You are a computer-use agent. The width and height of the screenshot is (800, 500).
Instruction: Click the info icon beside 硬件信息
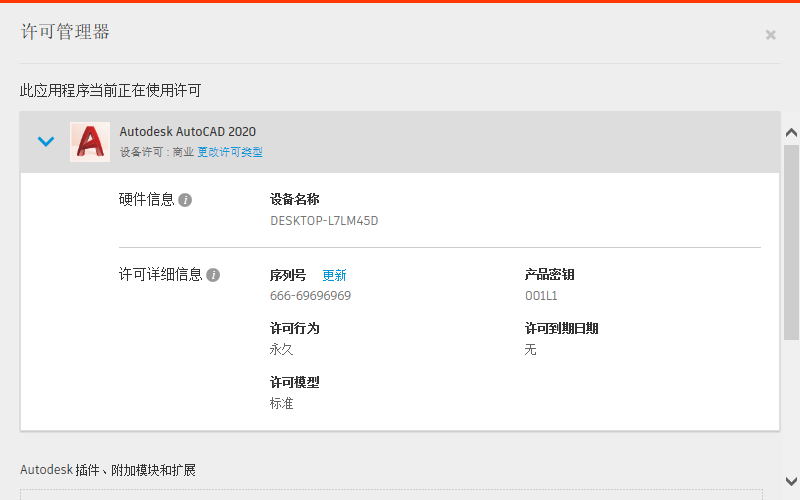pyautogui.click(x=185, y=200)
